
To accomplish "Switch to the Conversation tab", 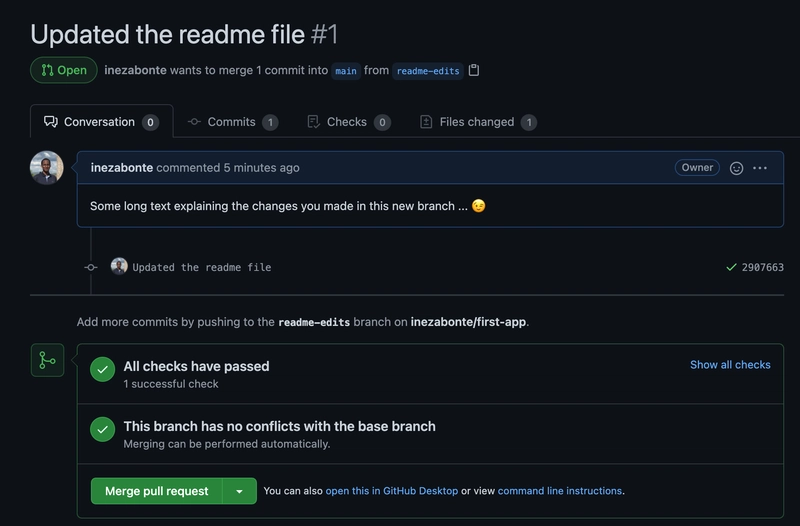I will click(102, 122).
